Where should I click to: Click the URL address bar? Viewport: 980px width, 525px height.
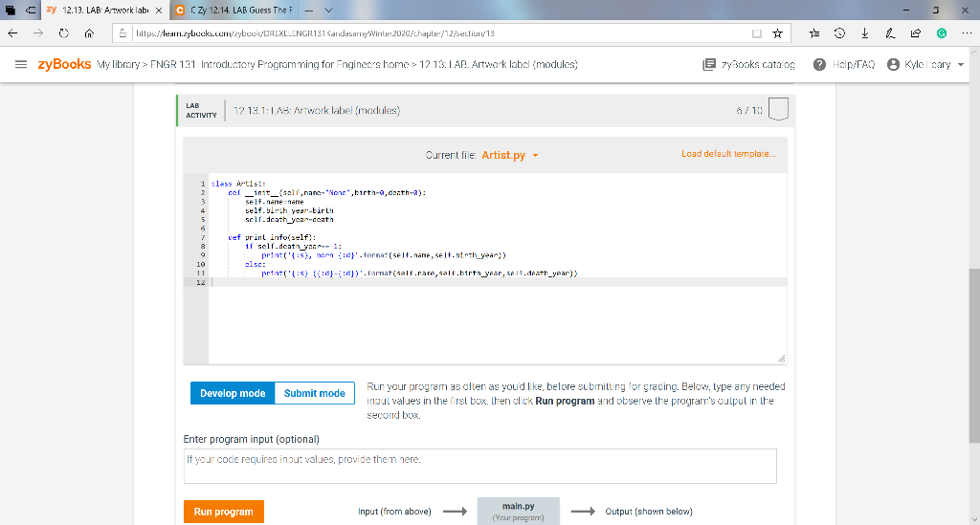437,33
